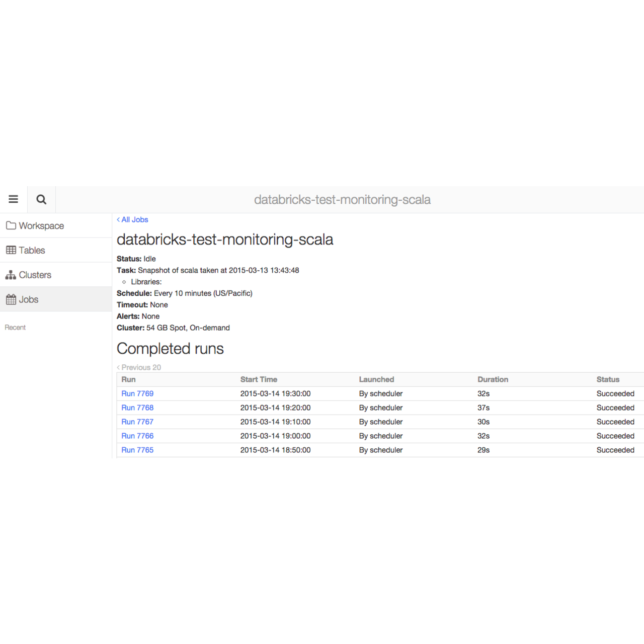The height and width of the screenshot is (644, 644).
Task: Expand the Libraries entry under Task
Action: click(146, 282)
